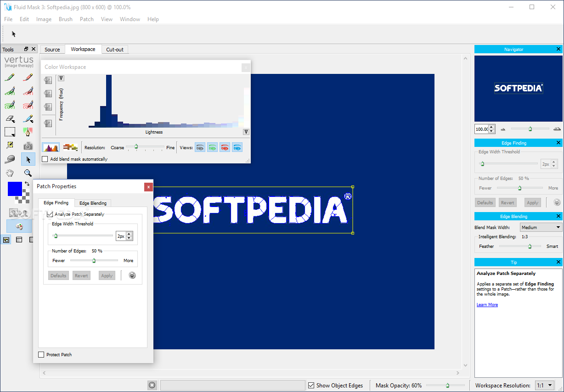The height and width of the screenshot is (392, 564).
Task: Click the grey camera snapshot tool
Action: point(28,146)
